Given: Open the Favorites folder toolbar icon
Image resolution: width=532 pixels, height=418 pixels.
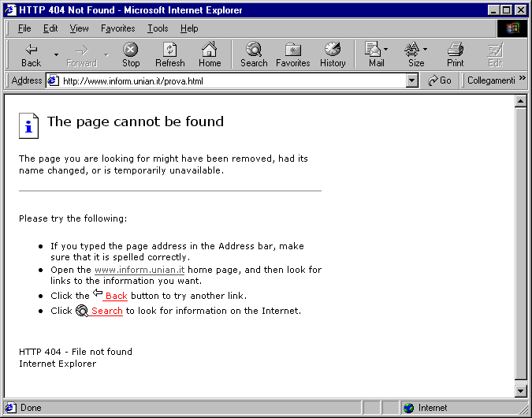Looking at the screenshot, I should 293,50.
